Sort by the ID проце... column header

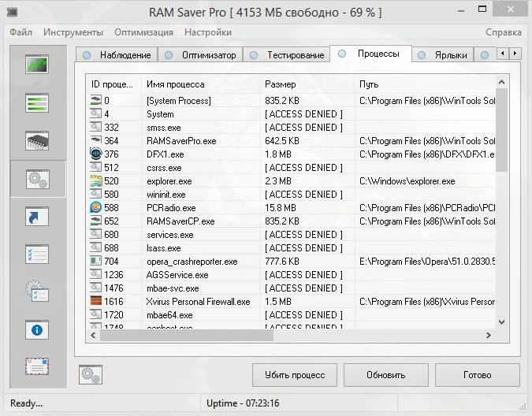(x=114, y=84)
